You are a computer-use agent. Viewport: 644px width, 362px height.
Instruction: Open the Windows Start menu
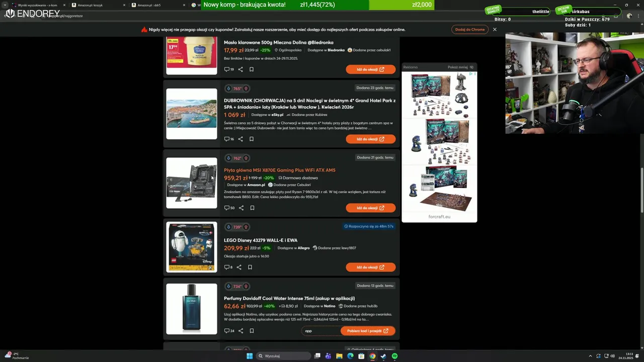pos(249,356)
